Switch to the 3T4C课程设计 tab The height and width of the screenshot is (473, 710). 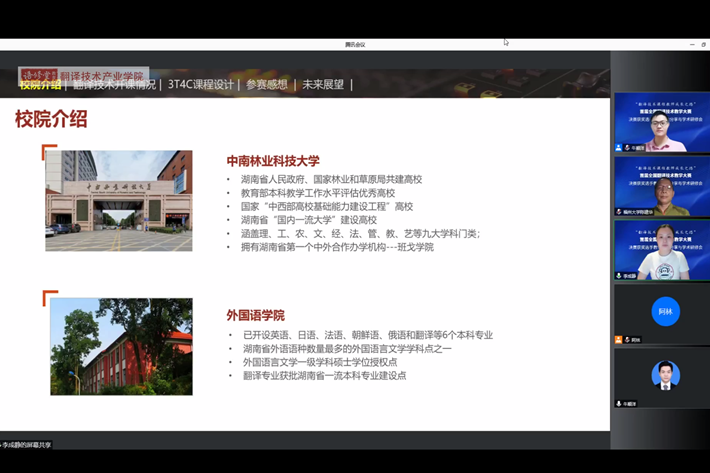tap(200, 85)
